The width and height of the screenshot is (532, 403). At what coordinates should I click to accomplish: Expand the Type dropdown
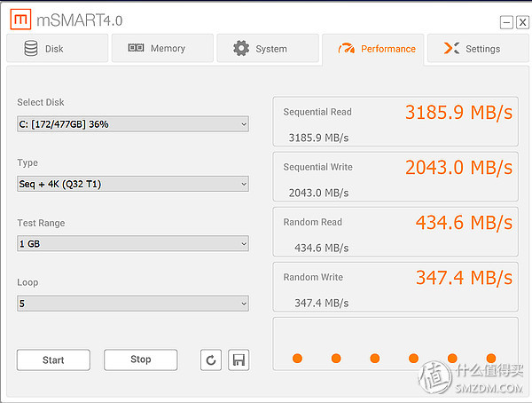[133, 184]
